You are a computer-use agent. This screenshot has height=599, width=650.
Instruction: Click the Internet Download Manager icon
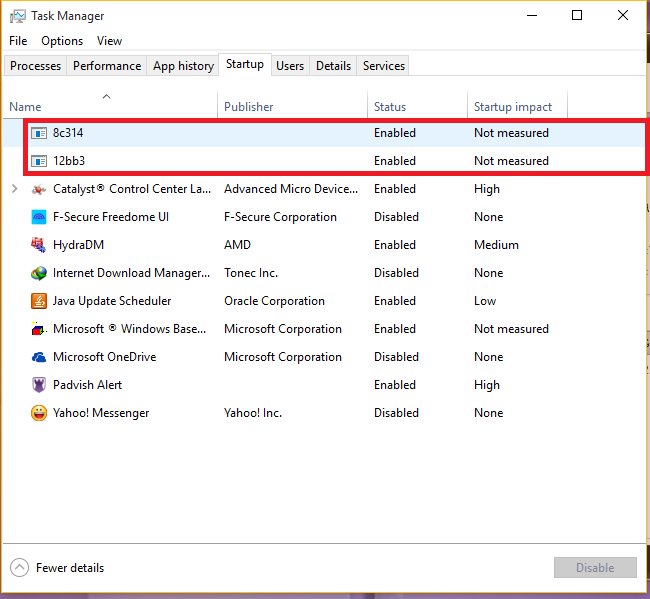[39, 273]
